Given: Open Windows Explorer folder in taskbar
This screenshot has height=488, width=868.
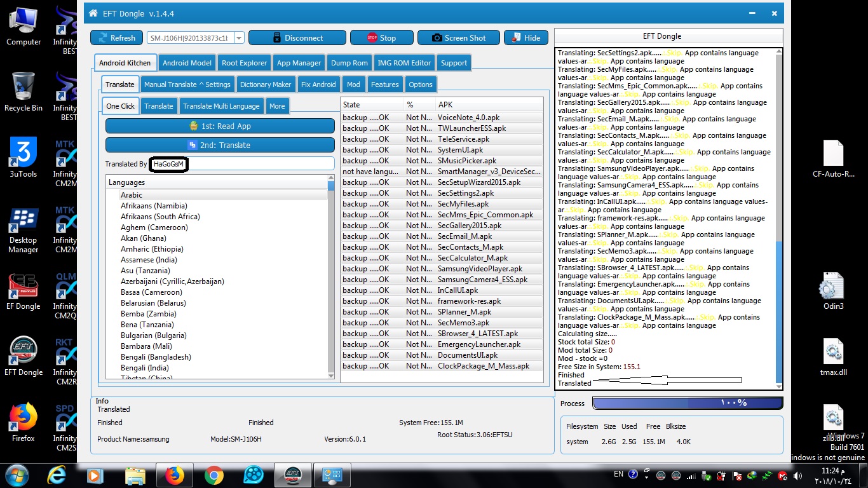Looking at the screenshot, I should coord(135,475).
